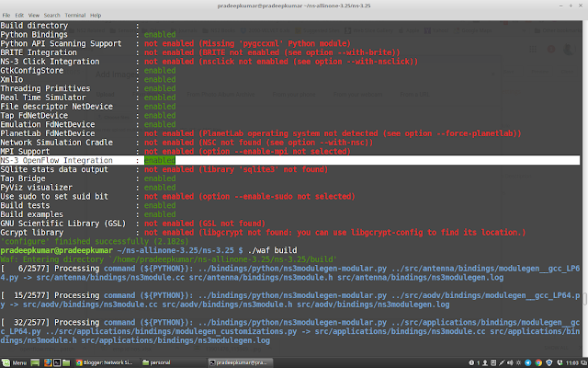The image size is (588, 368).
Task: Click the 'SQlite stats data output' label
Action: (54, 169)
